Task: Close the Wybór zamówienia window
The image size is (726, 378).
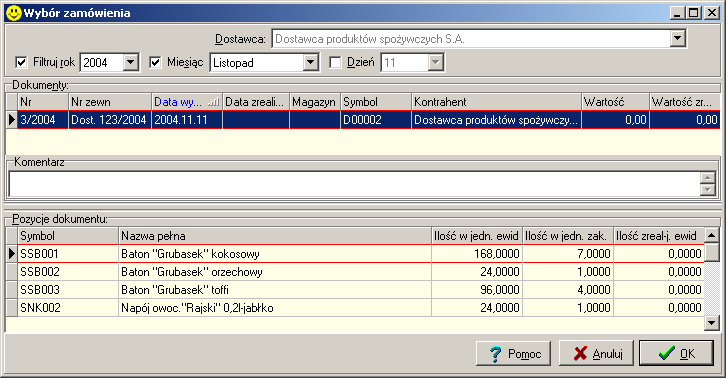Action: [711, 13]
